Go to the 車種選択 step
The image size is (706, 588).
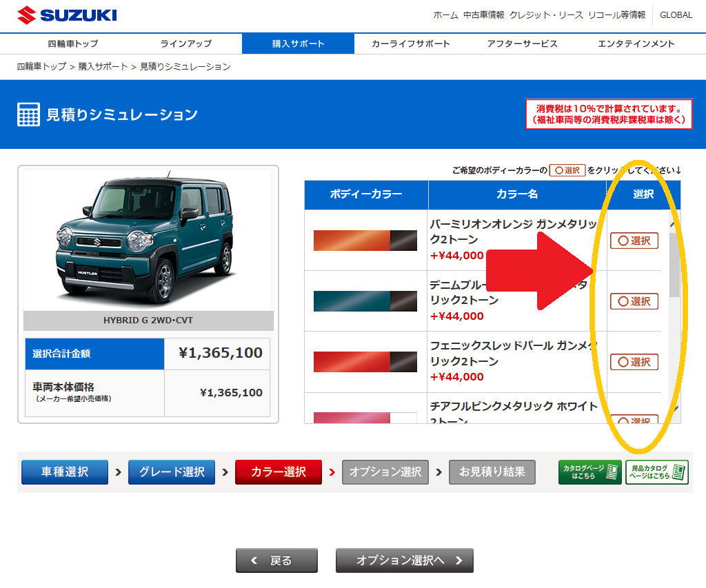65,472
